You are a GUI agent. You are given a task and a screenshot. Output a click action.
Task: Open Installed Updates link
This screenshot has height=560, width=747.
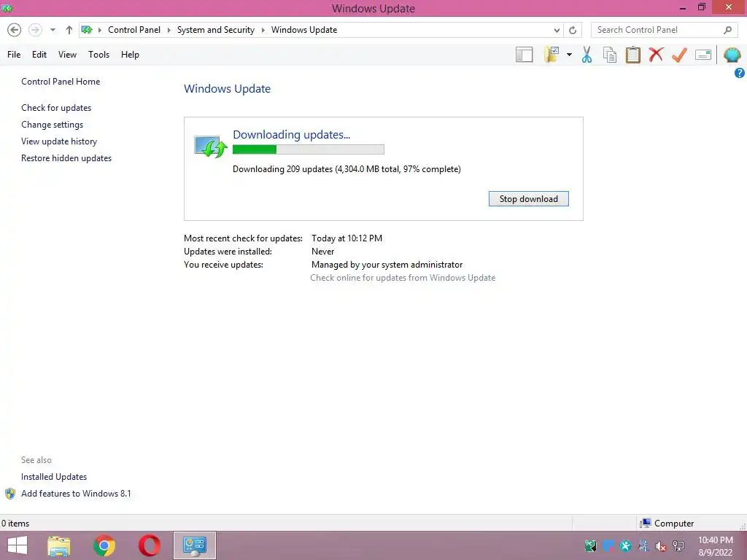[x=54, y=477]
